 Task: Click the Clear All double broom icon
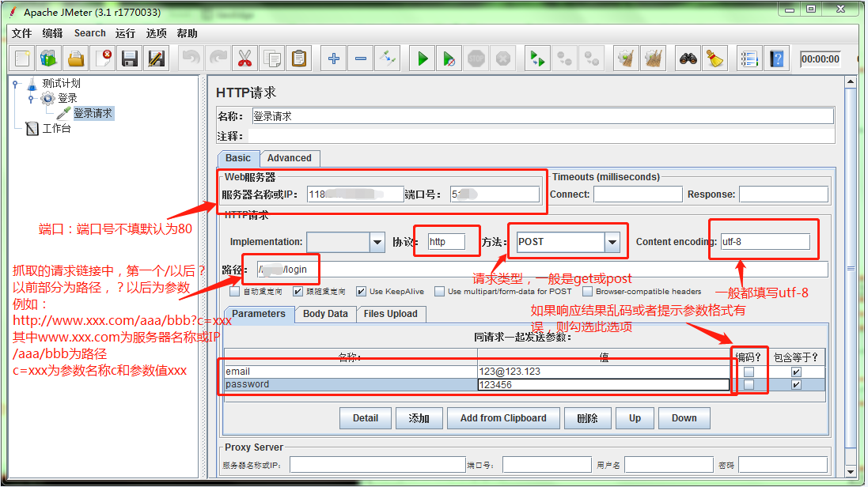pos(654,59)
